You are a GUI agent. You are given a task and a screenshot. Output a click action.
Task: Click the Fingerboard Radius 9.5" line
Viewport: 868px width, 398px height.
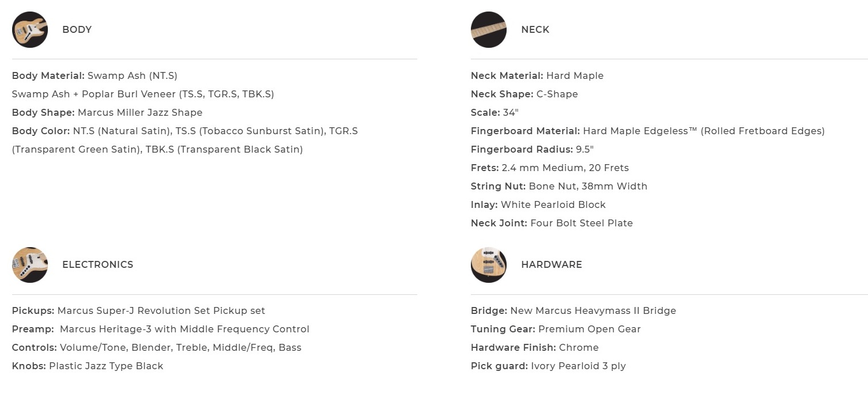point(531,150)
